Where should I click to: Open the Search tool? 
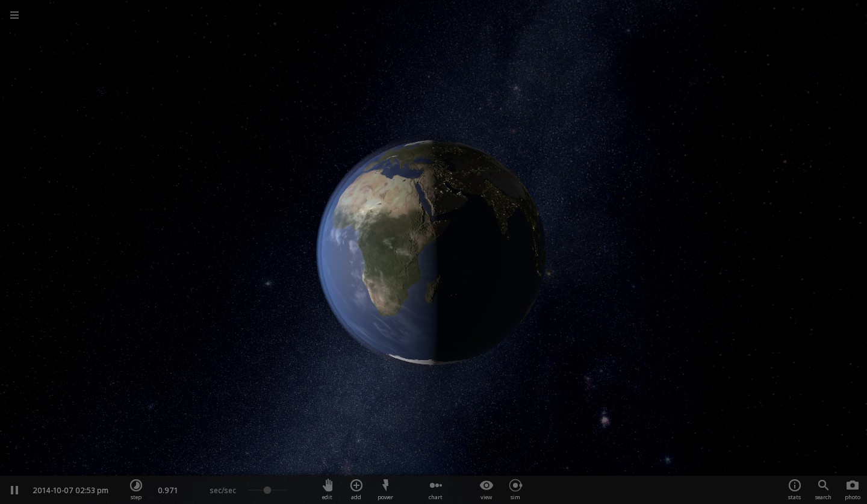823,489
